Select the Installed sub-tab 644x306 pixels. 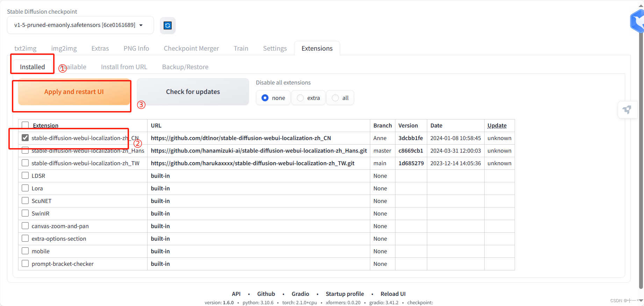33,67
